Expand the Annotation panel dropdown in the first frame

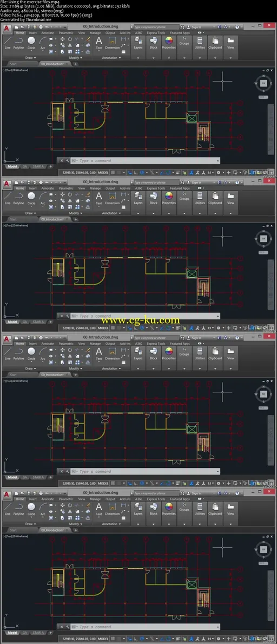click(x=111, y=58)
